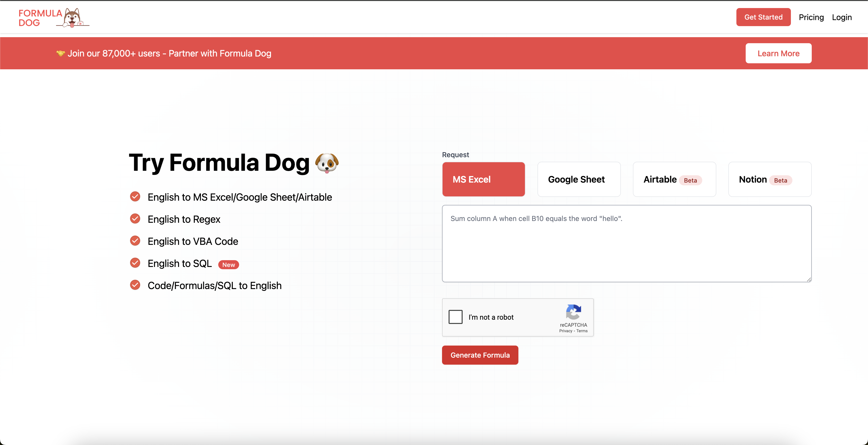Click the 'Join our 87,000+ users' banner text
This screenshot has width=868, height=445.
click(169, 53)
